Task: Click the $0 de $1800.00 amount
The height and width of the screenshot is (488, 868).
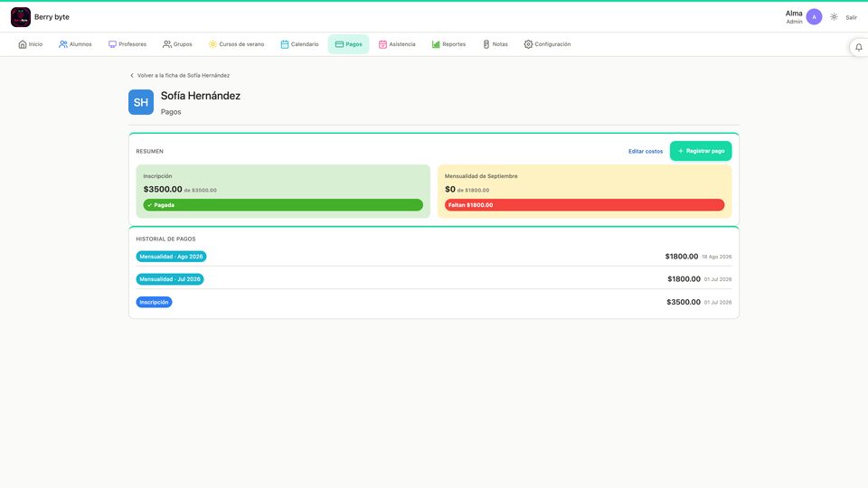Action: 467,189
